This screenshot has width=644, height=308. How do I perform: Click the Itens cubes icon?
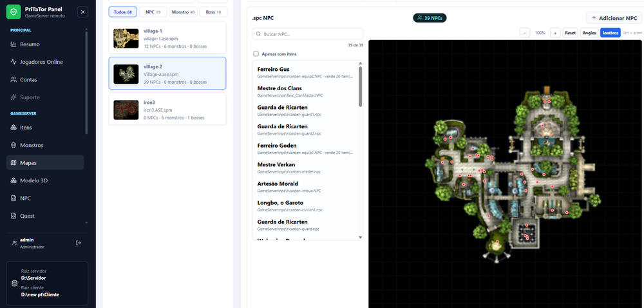click(x=14, y=128)
